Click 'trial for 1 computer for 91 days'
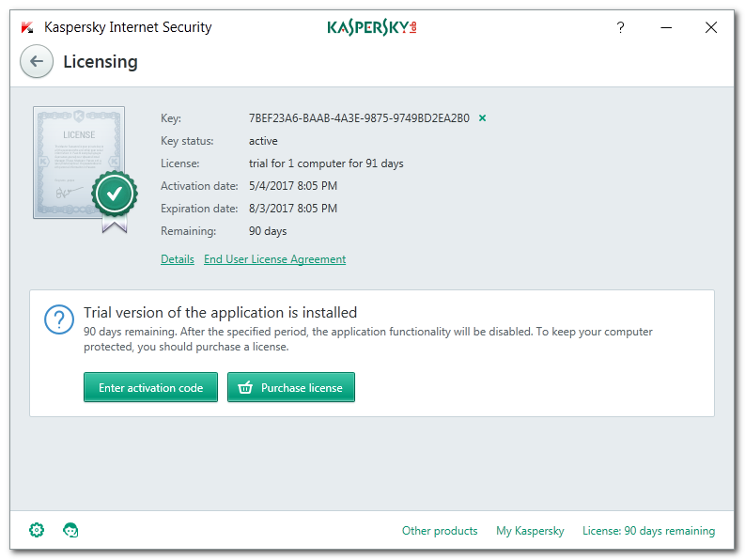The image size is (745, 560). click(x=326, y=163)
